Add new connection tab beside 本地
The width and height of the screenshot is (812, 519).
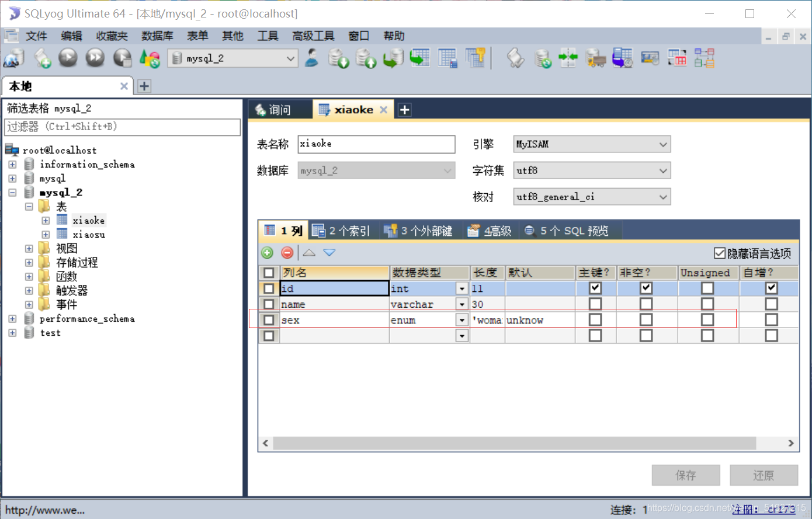click(x=144, y=86)
